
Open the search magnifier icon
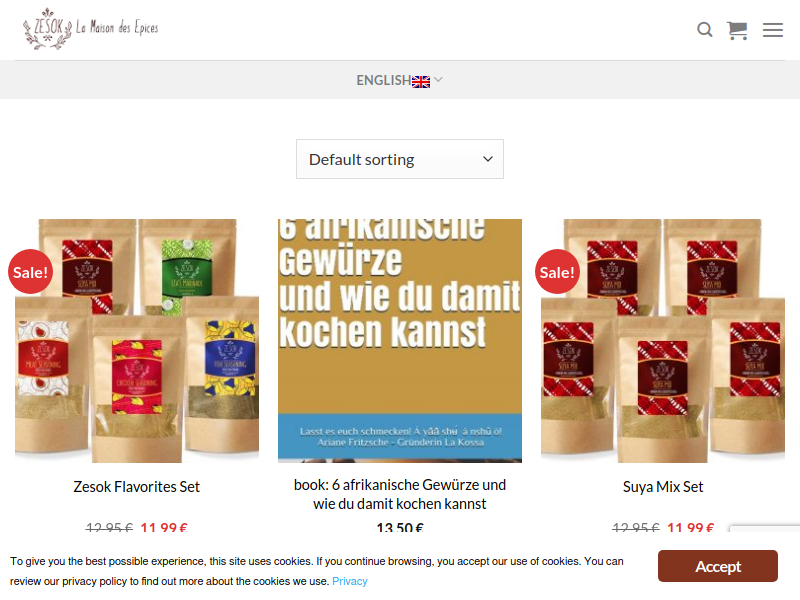[x=705, y=30]
